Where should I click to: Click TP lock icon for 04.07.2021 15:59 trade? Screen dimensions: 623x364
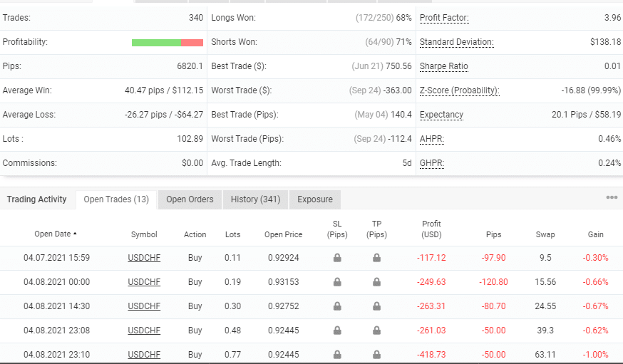coord(376,258)
